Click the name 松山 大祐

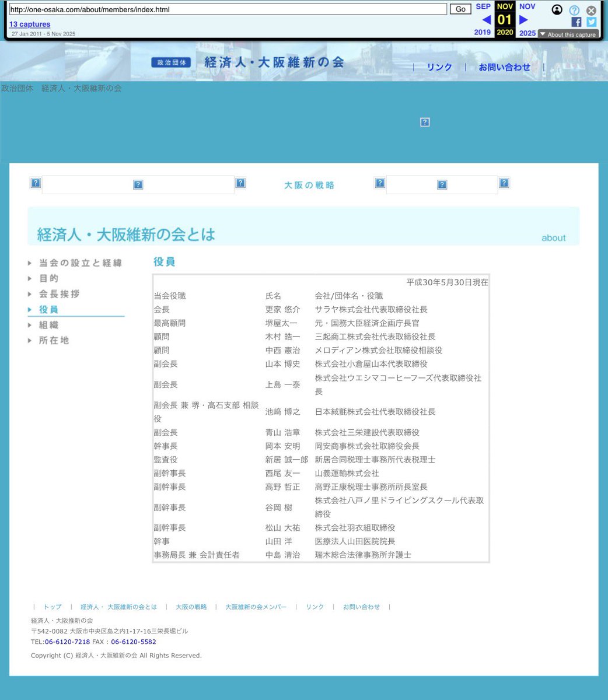point(283,527)
